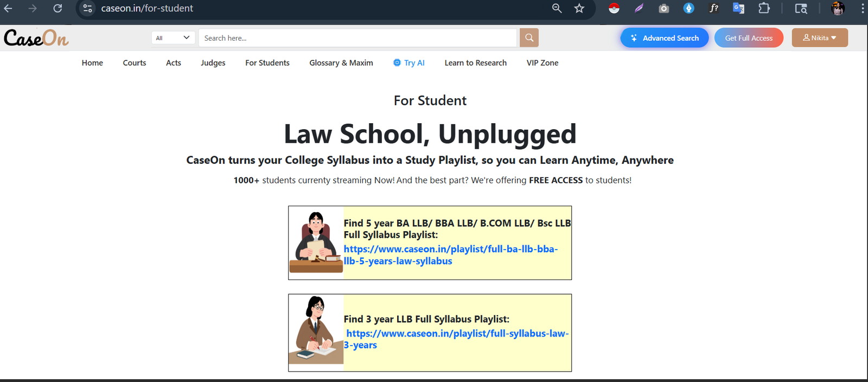868x382 pixels.
Task: Open the Home menu item
Action: (92, 63)
